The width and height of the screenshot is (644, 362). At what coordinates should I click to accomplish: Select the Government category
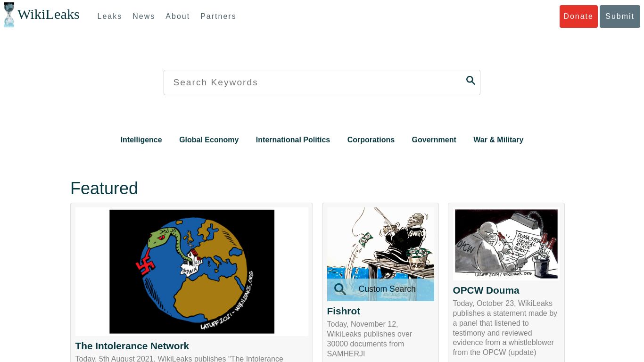[434, 140]
